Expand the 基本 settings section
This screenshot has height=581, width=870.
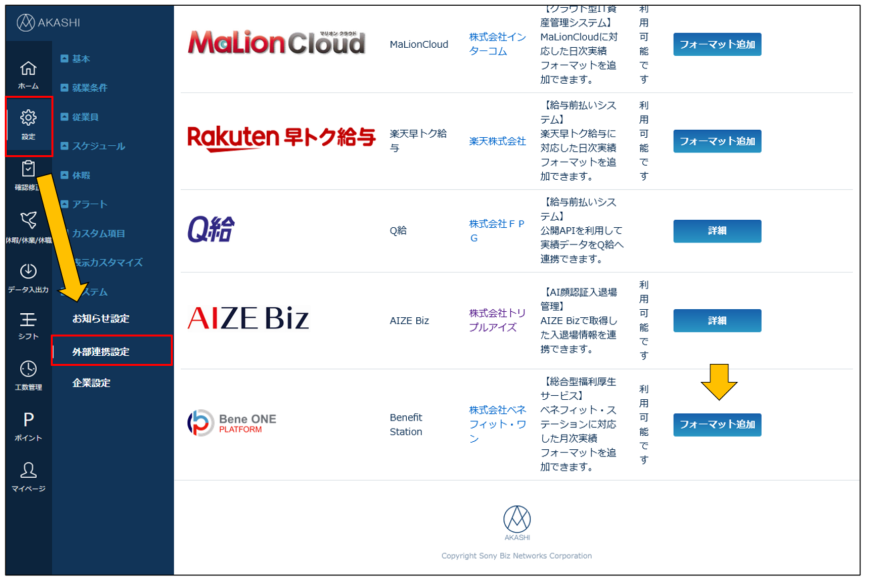tap(75, 59)
